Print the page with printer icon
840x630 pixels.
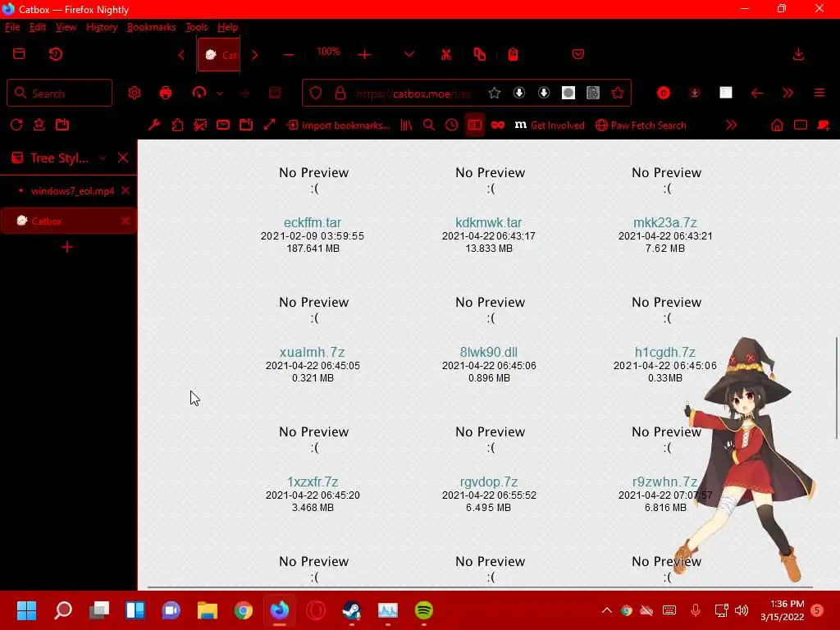pyautogui.click(x=166, y=93)
